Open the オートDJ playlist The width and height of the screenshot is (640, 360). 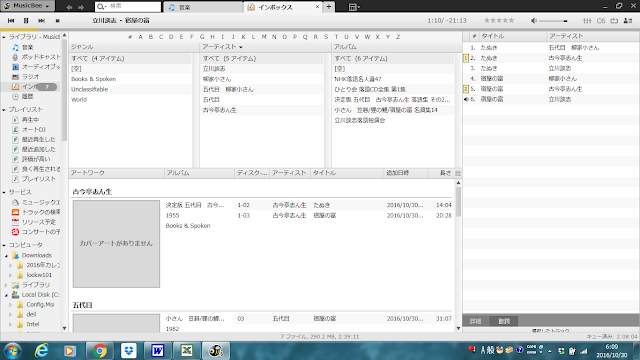point(29,130)
